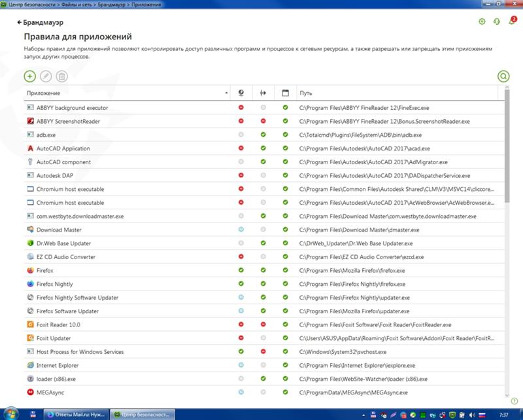Edit selected application rule pencil icon

[x=46, y=77]
